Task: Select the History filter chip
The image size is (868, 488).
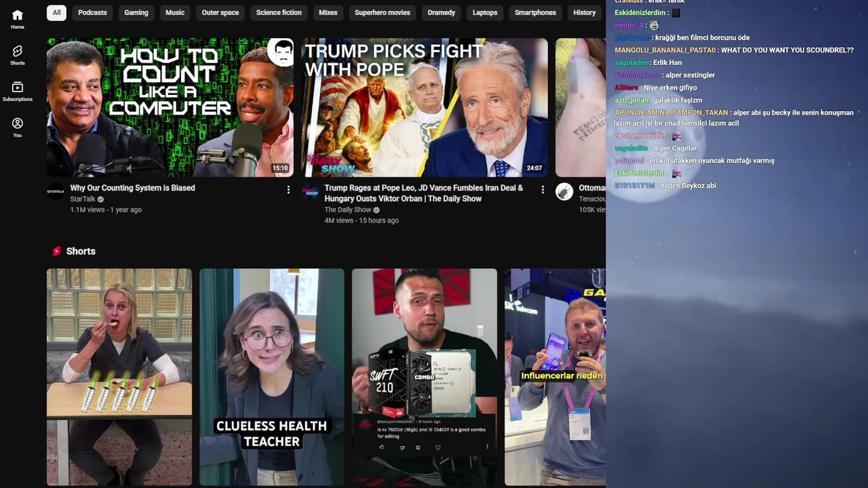Action: tap(585, 12)
